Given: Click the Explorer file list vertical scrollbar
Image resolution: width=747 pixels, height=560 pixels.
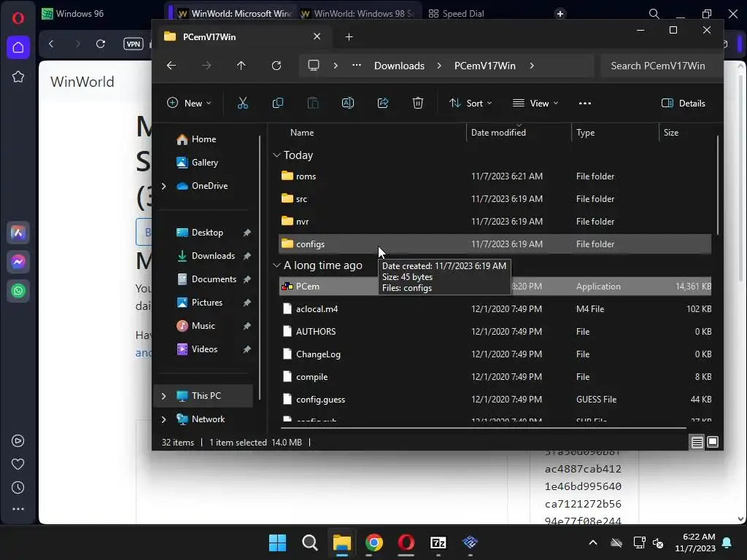Looking at the screenshot, I should 717,185.
